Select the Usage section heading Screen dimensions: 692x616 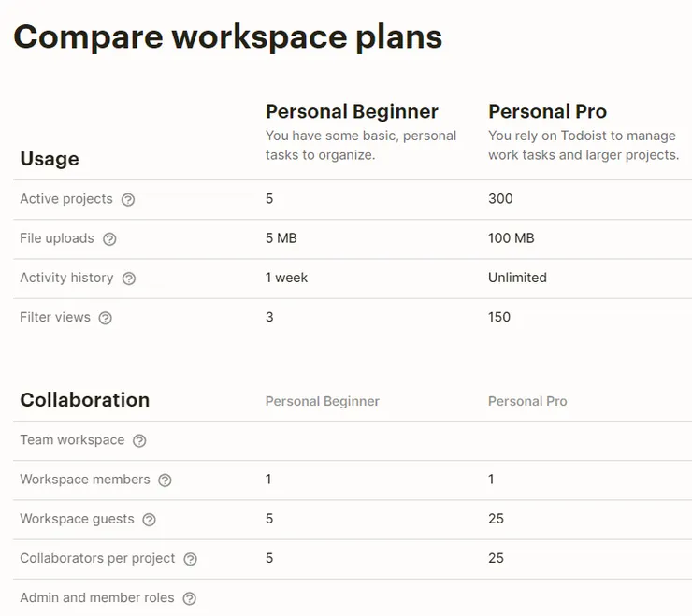pos(50,159)
